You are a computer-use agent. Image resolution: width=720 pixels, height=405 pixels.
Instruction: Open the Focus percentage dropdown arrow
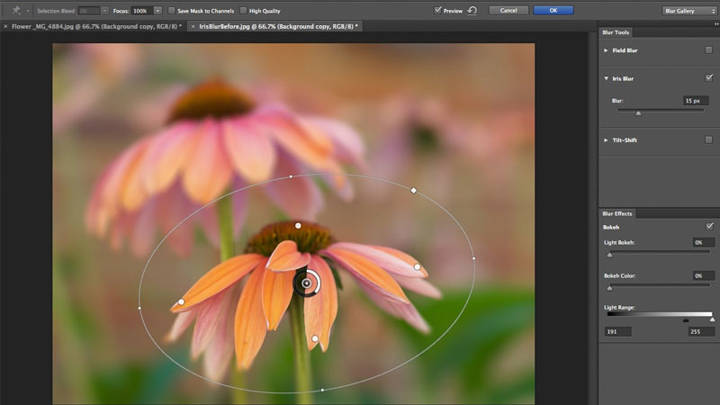point(158,10)
